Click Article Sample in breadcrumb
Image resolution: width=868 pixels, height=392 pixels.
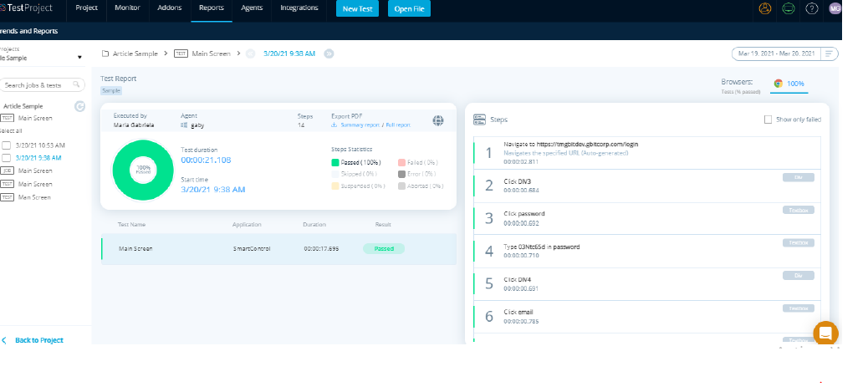pyautogui.click(x=135, y=53)
